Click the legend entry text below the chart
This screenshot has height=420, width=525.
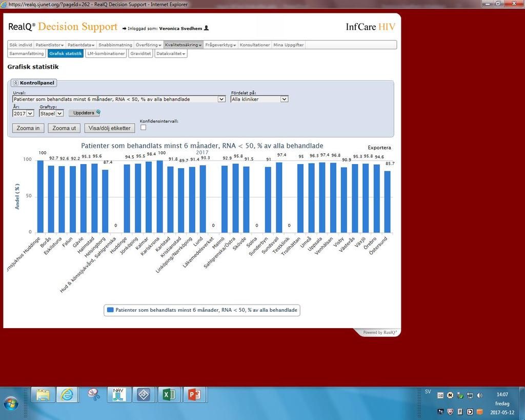coord(206,310)
